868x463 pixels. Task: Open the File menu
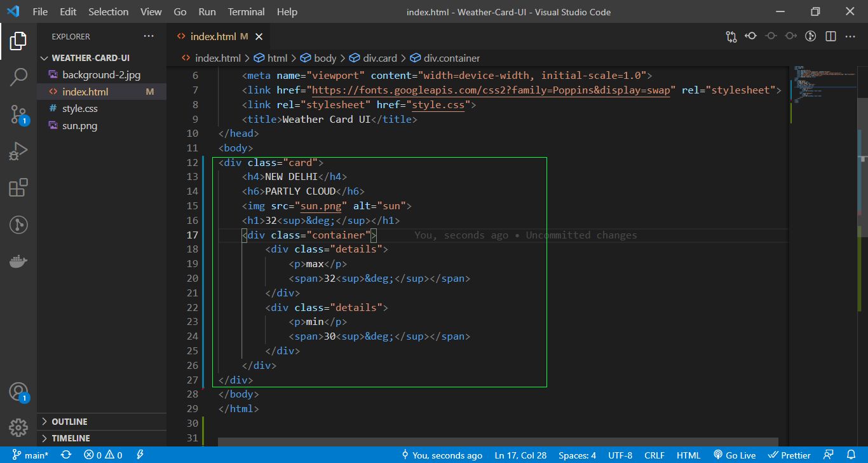click(39, 12)
